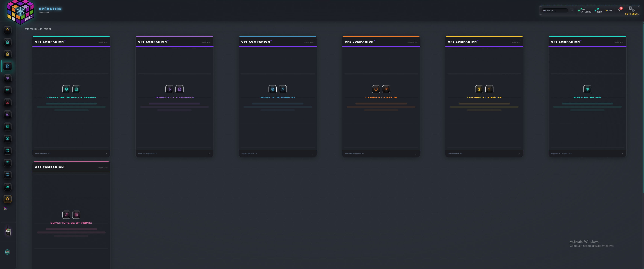Open the yellow clipboard sidebar icon
644x269 pixels.
7,54
